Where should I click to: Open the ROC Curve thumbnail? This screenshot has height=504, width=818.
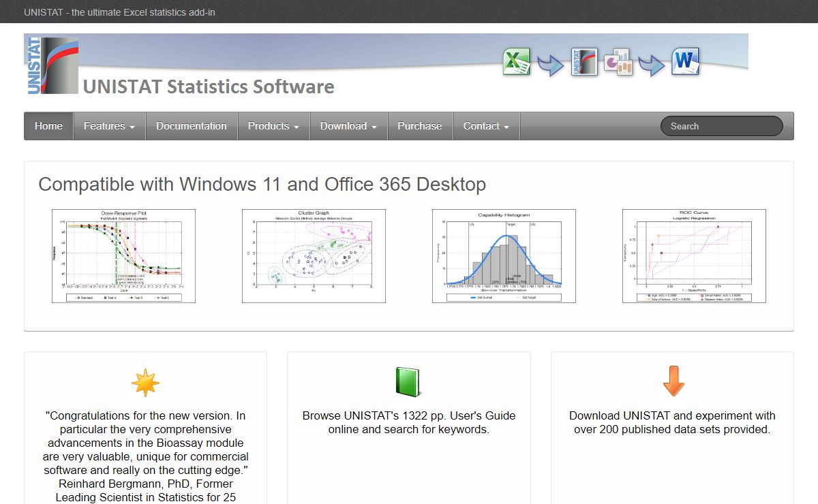[694, 256]
